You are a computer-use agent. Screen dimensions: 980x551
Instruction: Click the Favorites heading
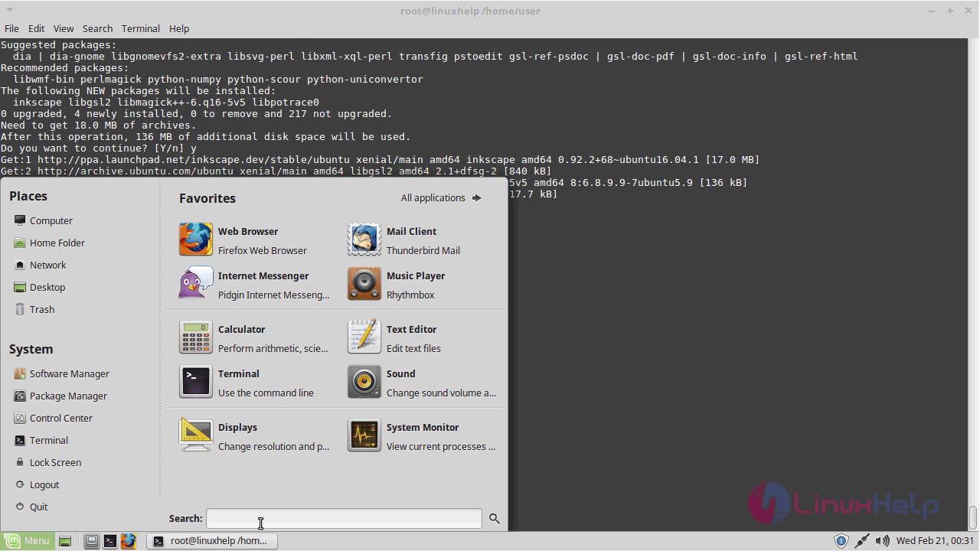click(207, 198)
